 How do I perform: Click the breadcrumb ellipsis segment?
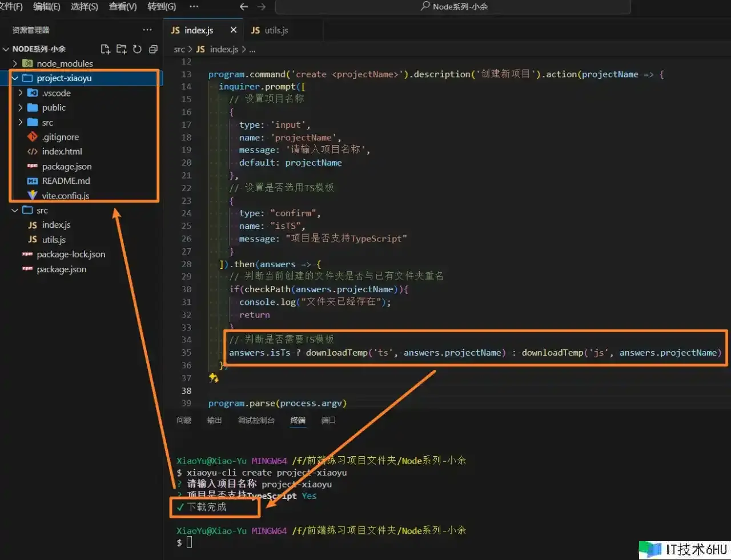click(252, 50)
